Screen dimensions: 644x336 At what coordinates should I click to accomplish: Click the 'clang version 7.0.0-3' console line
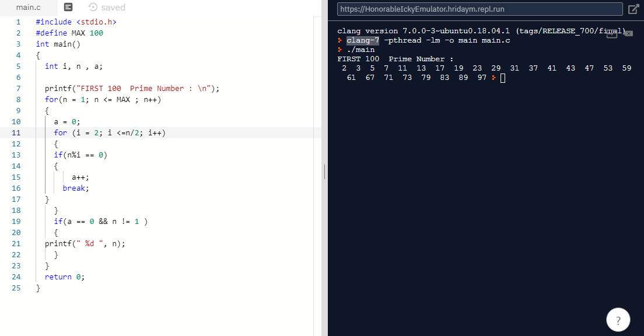tap(481, 31)
